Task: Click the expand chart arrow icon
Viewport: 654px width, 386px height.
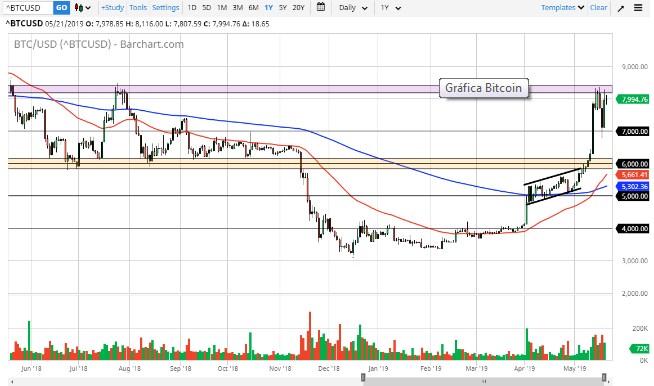Action: pyautogui.click(x=621, y=8)
